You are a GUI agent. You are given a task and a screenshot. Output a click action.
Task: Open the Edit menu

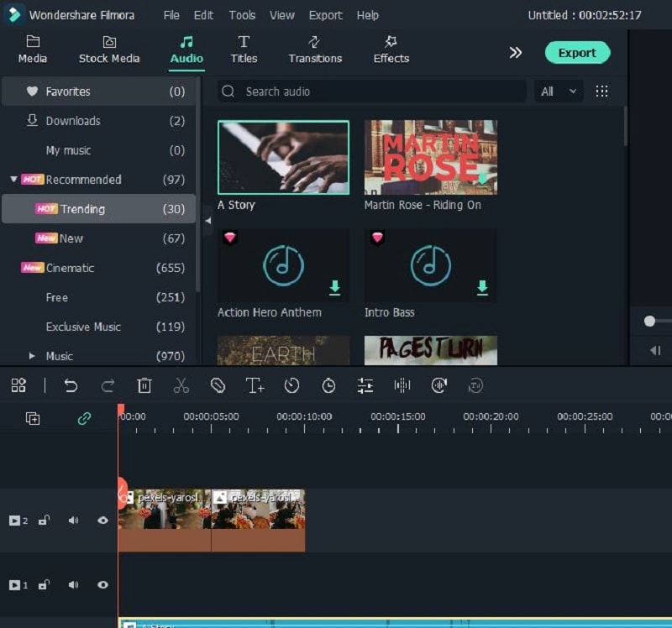[203, 15]
